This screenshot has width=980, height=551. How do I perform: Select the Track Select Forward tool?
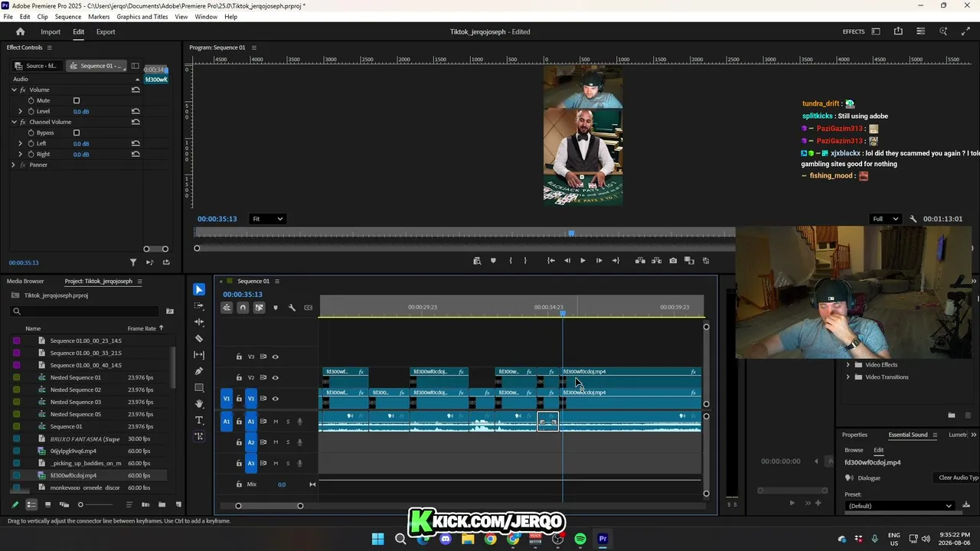[199, 306]
